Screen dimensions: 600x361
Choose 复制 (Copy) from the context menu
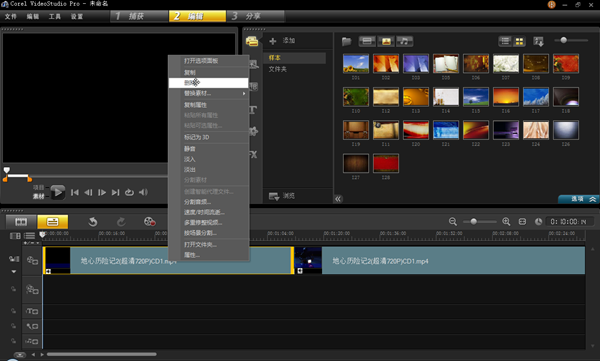tap(209, 72)
